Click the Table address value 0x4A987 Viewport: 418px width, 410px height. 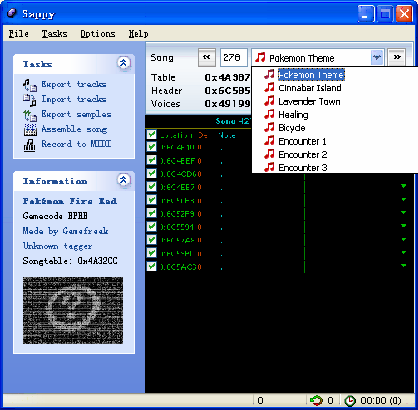[x=227, y=78]
